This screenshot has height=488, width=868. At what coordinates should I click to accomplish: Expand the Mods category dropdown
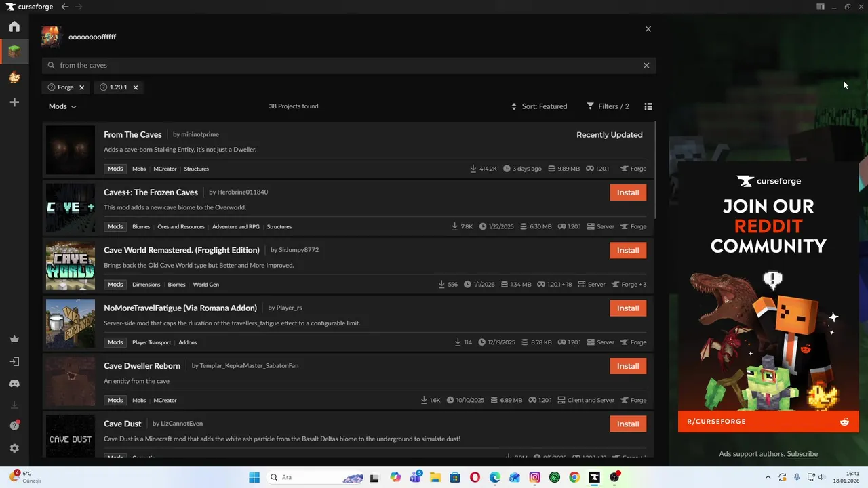click(x=62, y=106)
